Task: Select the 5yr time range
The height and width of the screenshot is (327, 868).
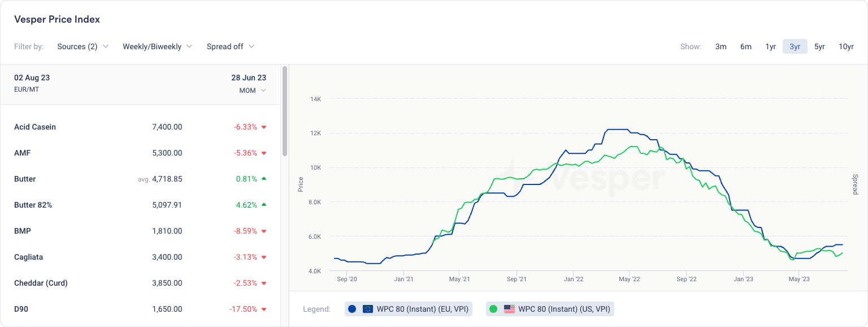Action: pyautogui.click(x=819, y=46)
